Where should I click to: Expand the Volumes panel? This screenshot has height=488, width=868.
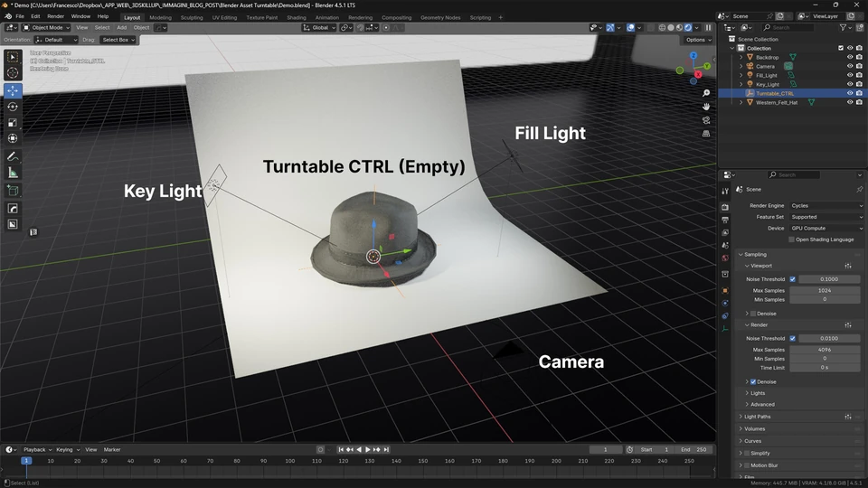(x=754, y=428)
